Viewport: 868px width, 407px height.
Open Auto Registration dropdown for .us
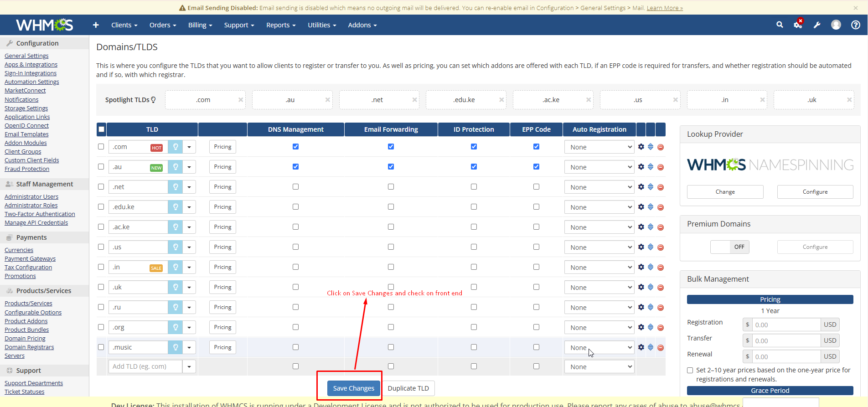coord(599,247)
